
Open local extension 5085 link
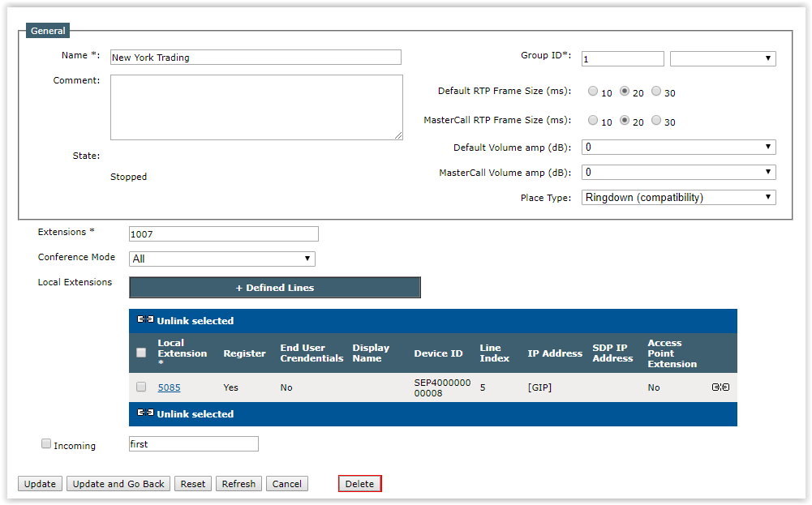[x=169, y=387]
